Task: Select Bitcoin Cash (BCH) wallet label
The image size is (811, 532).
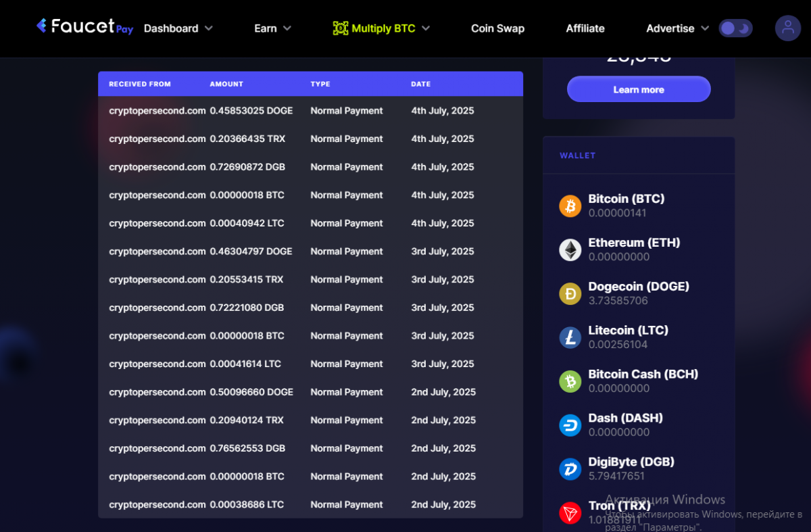Action: [x=643, y=374]
